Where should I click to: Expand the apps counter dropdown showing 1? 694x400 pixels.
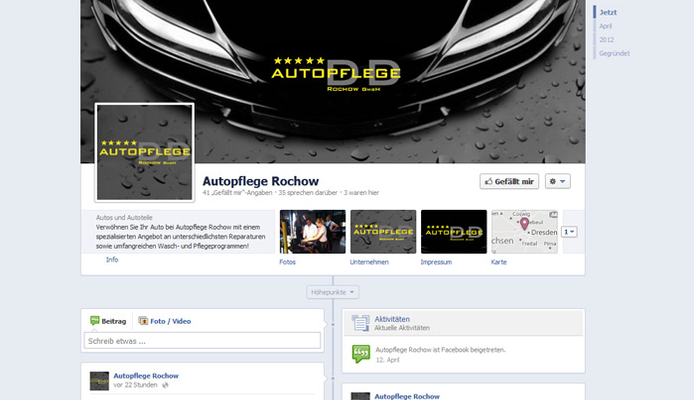[569, 232]
